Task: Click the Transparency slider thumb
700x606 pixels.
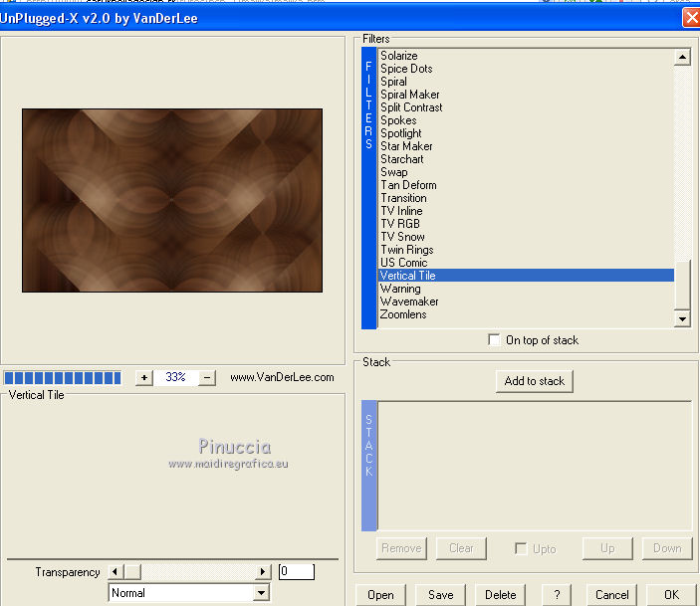Action: pos(131,571)
